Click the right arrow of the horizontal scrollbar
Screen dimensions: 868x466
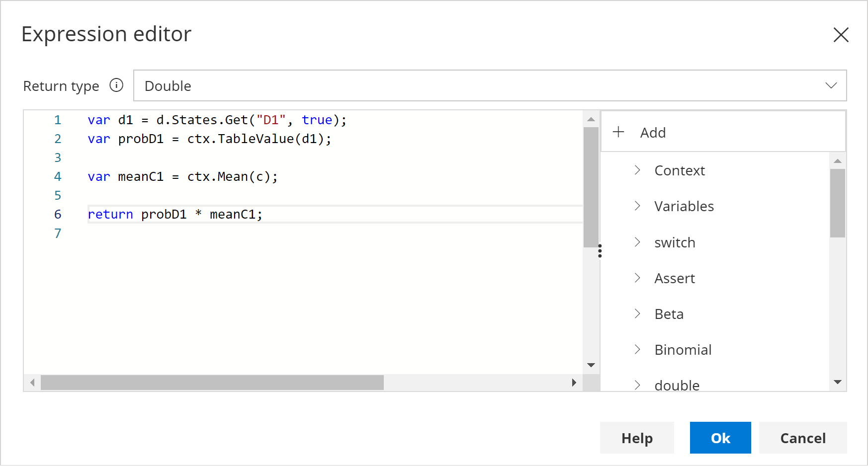pos(574,383)
